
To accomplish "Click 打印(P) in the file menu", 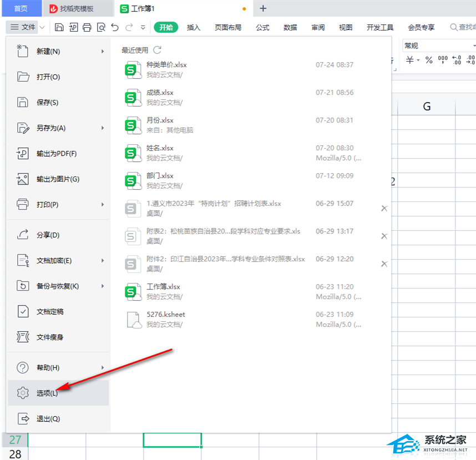I will click(58, 205).
